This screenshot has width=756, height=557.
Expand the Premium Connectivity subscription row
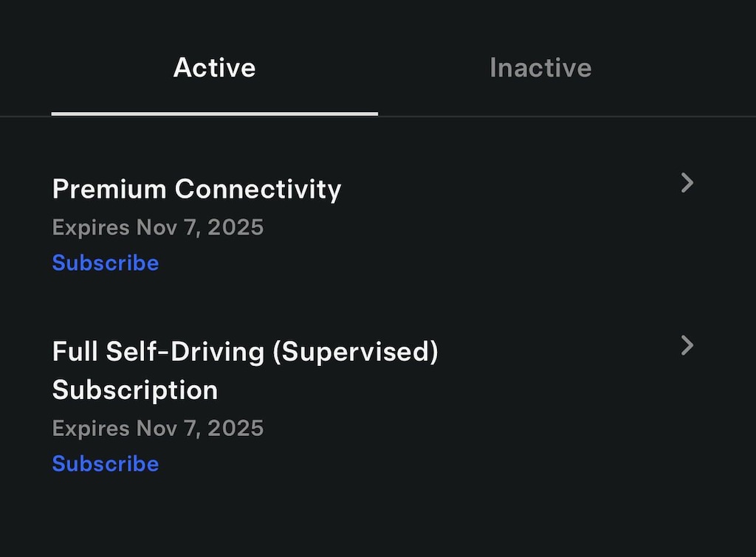pyautogui.click(x=373, y=223)
